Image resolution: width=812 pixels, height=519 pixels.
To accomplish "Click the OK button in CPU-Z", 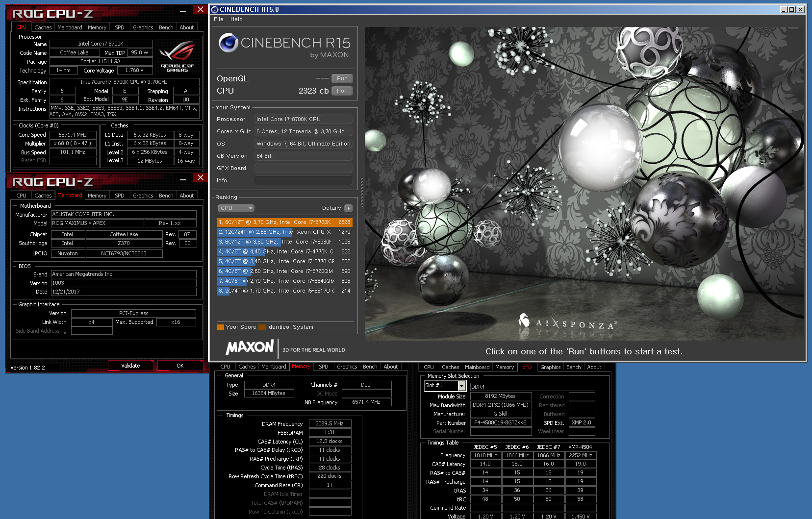I will [180, 366].
